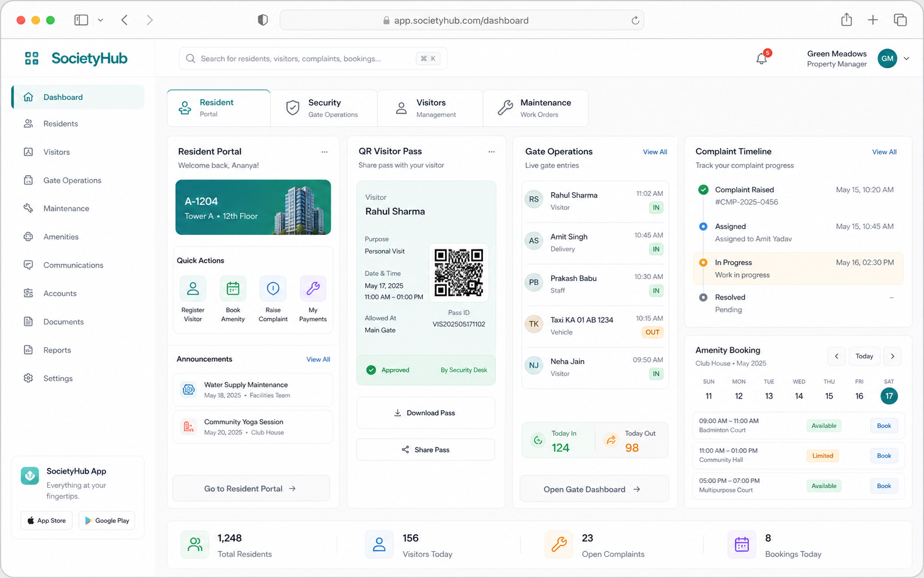Open the browser sidebar dropdown chevron
The height and width of the screenshot is (578, 924).
tap(100, 20)
